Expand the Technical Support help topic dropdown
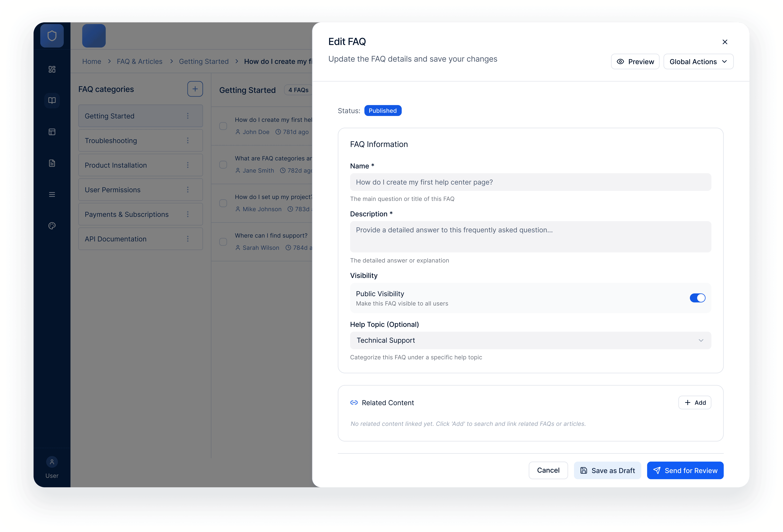783x532 pixels. coord(530,340)
